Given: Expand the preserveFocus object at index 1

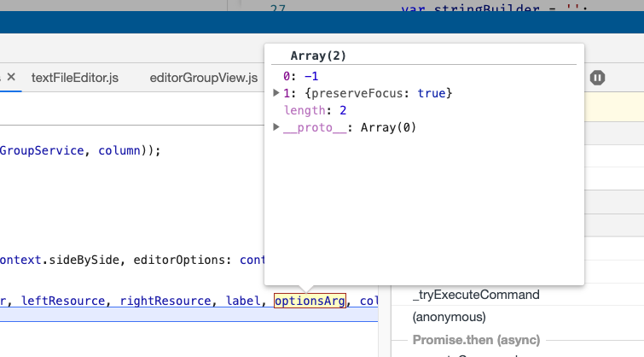Looking at the screenshot, I should click(x=276, y=93).
